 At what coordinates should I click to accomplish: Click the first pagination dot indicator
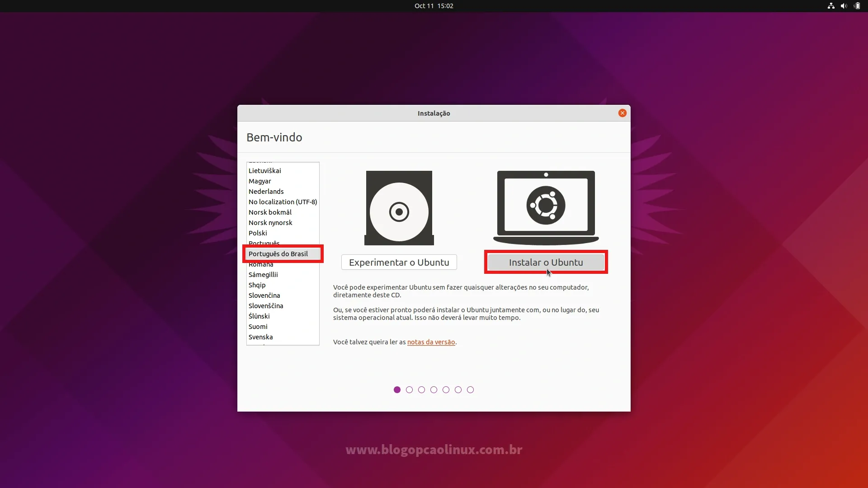click(396, 389)
